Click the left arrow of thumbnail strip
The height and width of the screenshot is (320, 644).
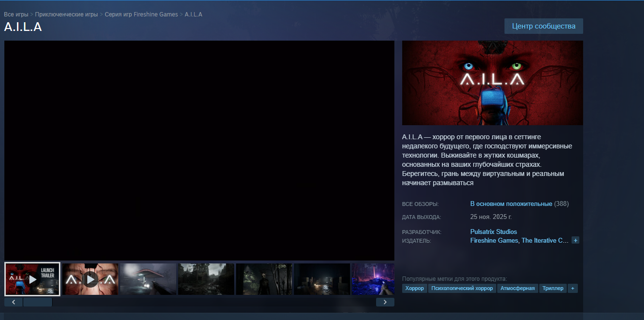[14, 302]
